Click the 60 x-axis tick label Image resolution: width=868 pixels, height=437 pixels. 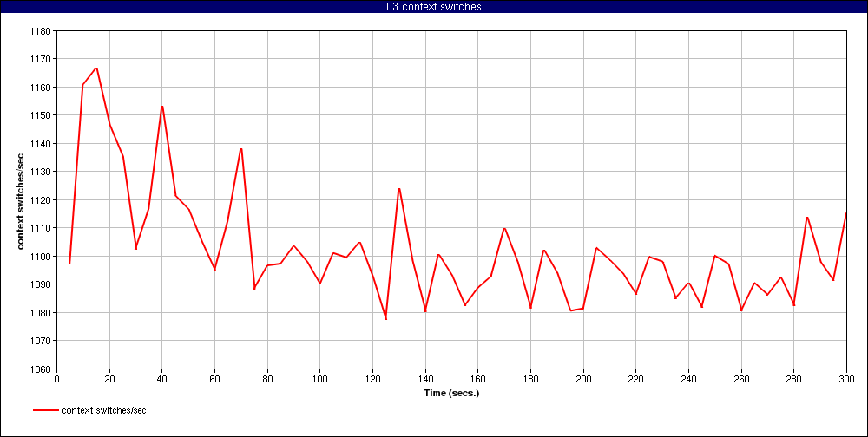click(x=214, y=380)
